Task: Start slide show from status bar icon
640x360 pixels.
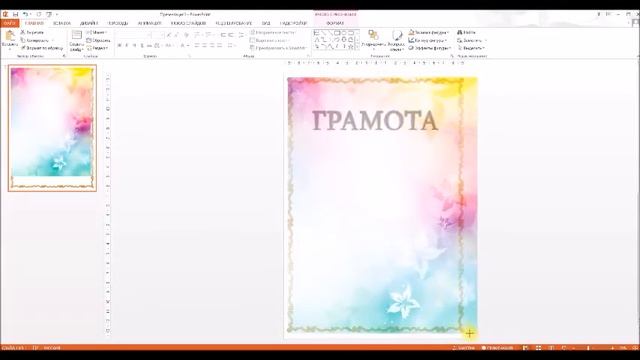Action: click(564, 348)
